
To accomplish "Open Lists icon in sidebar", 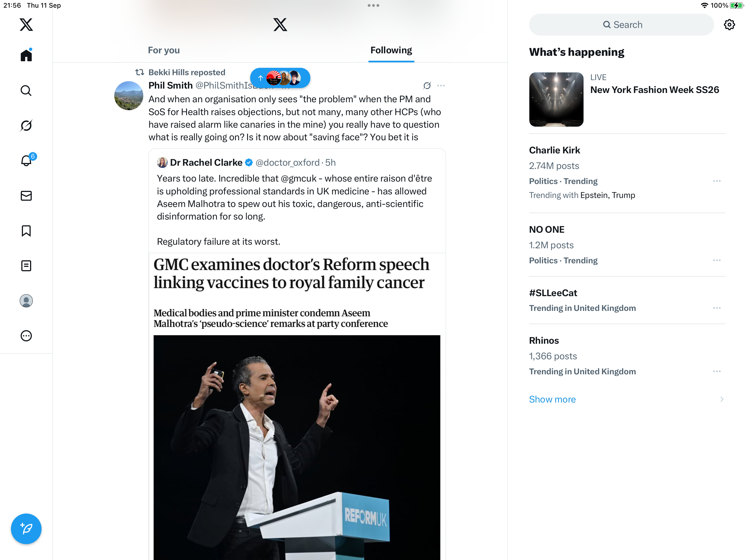I will coord(26,266).
